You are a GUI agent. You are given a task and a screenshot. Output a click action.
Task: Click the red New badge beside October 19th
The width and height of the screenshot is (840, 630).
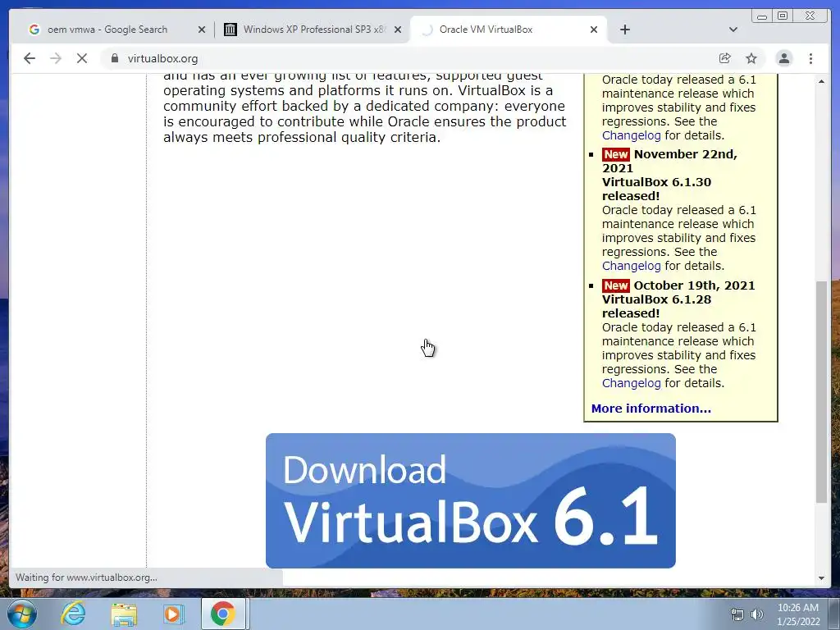615,285
